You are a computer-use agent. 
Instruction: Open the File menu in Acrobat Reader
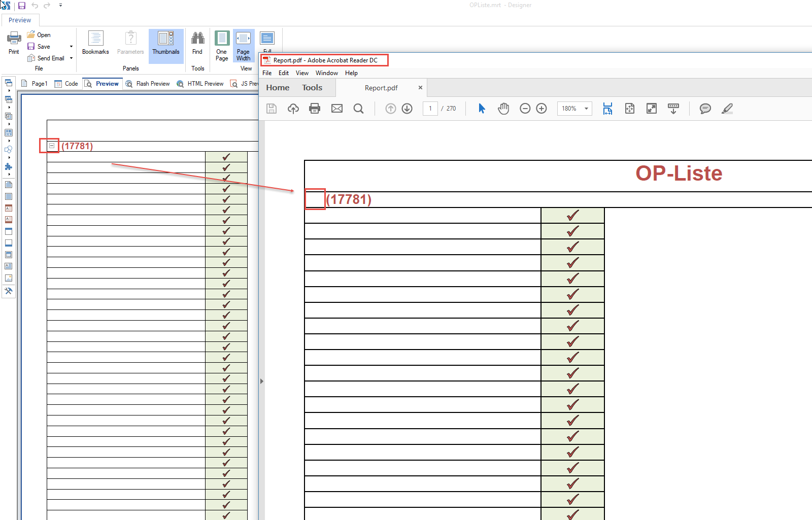(x=267, y=73)
